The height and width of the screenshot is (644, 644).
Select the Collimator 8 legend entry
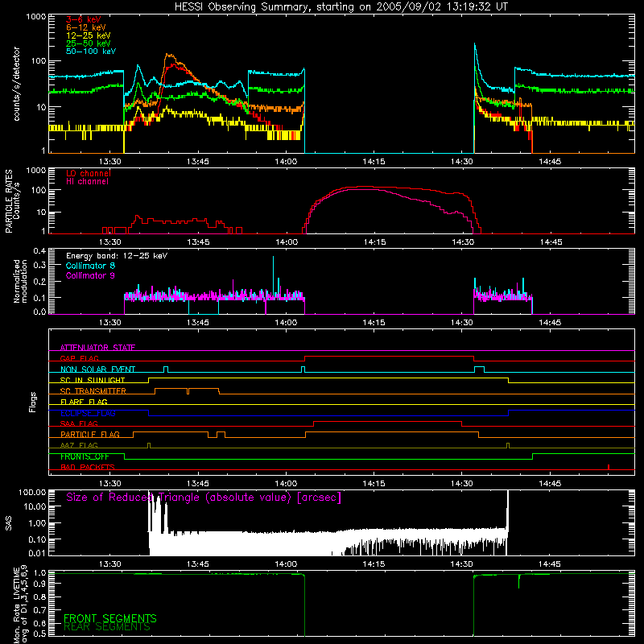click(90, 266)
